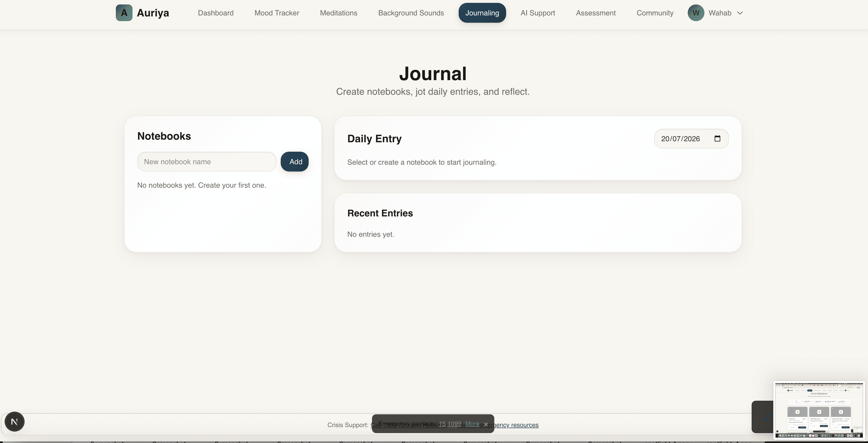Click the Auriya brand name
Viewport: 868px width, 443px height.
(x=153, y=13)
